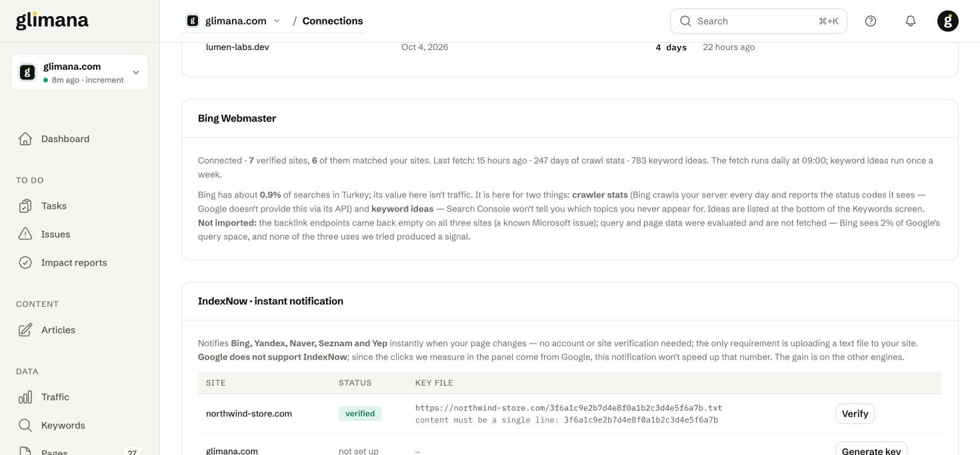Click the 'not set up' status

[359, 451]
